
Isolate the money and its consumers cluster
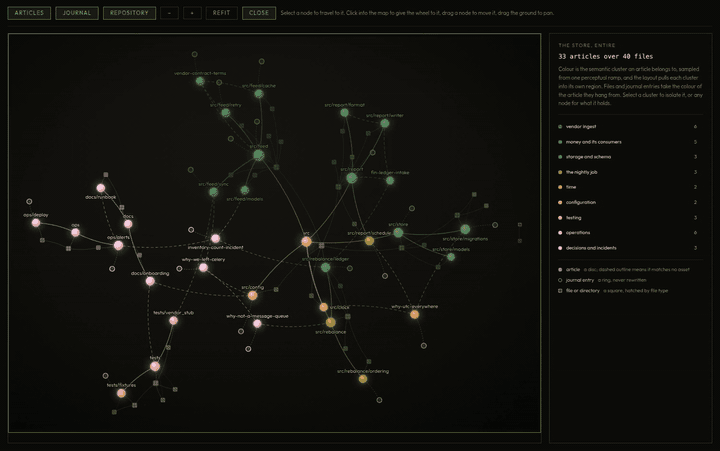[x=630, y=142]
